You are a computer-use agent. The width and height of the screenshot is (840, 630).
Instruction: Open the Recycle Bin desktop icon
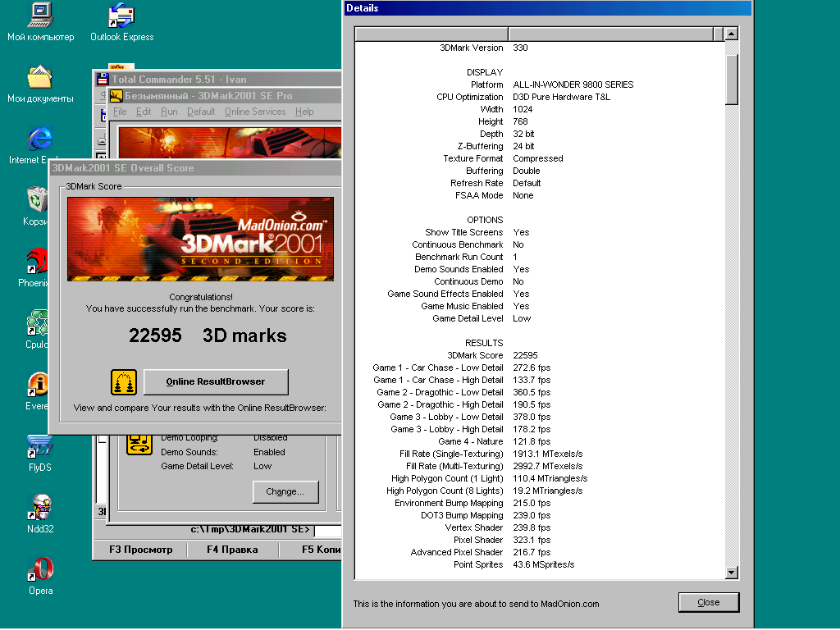coord(38,199)
